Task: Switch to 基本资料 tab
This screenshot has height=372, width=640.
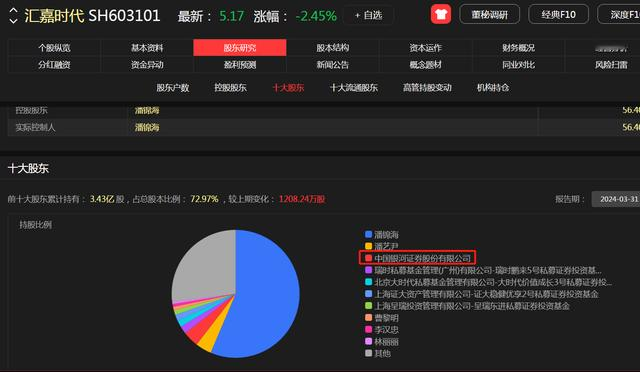Action: [x=147, y=48]
